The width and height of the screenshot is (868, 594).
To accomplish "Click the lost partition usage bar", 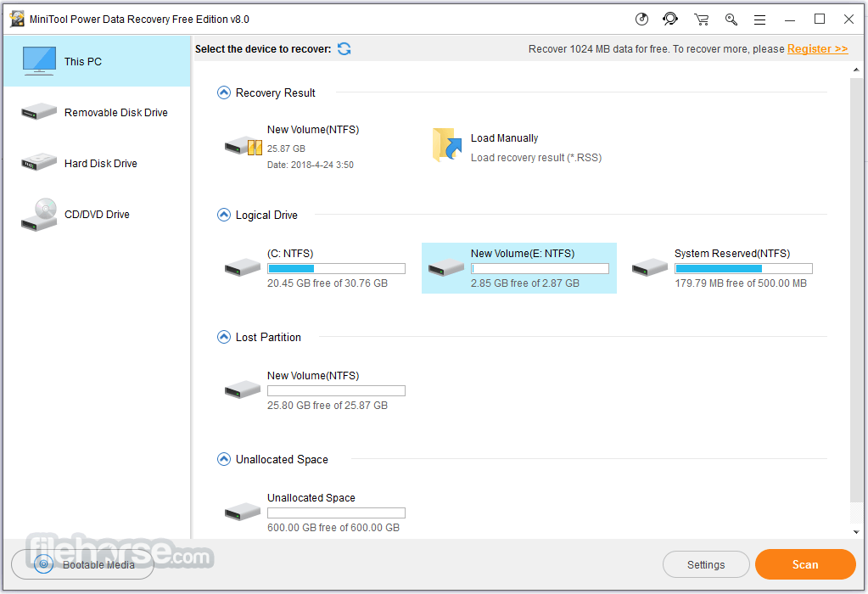I will point(336,391).
